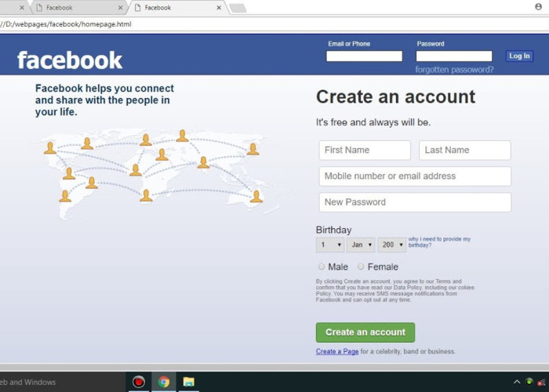This screenshot has height=392, width=549.
Task: Close the leftmost partially hidden tab
Action: 22,7
